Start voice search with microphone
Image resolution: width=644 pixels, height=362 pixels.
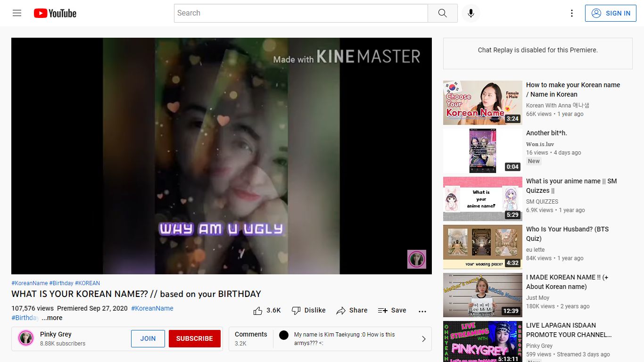point(471,13)
